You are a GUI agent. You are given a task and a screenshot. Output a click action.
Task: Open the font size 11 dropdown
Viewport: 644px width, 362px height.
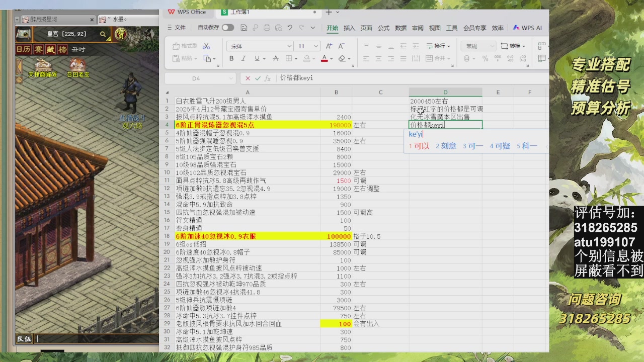pos(315,46)
